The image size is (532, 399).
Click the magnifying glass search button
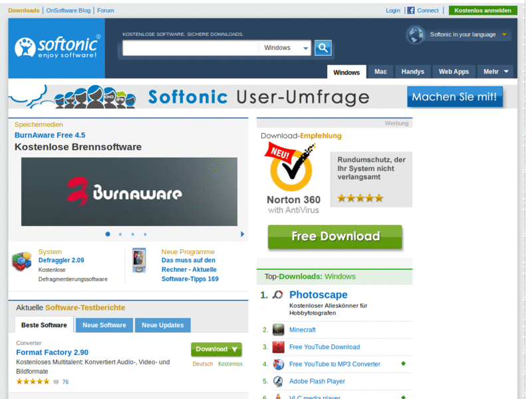(323, 48)
